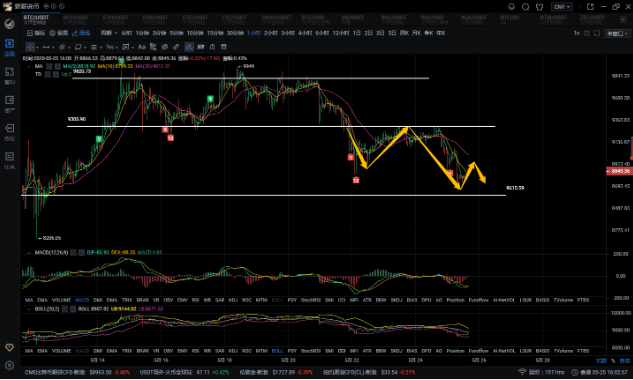Select the parallelogram shape tool
Image resolution: width=633 pixels, height=380 pixels.
[x=78, y=47]
